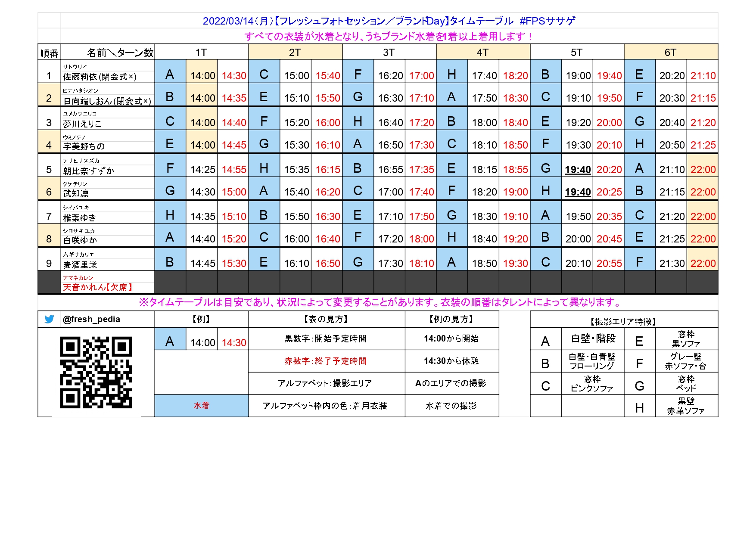Screen dimensions: 756x534
Task: Click the 4T column header
Action: pos(483,53)
